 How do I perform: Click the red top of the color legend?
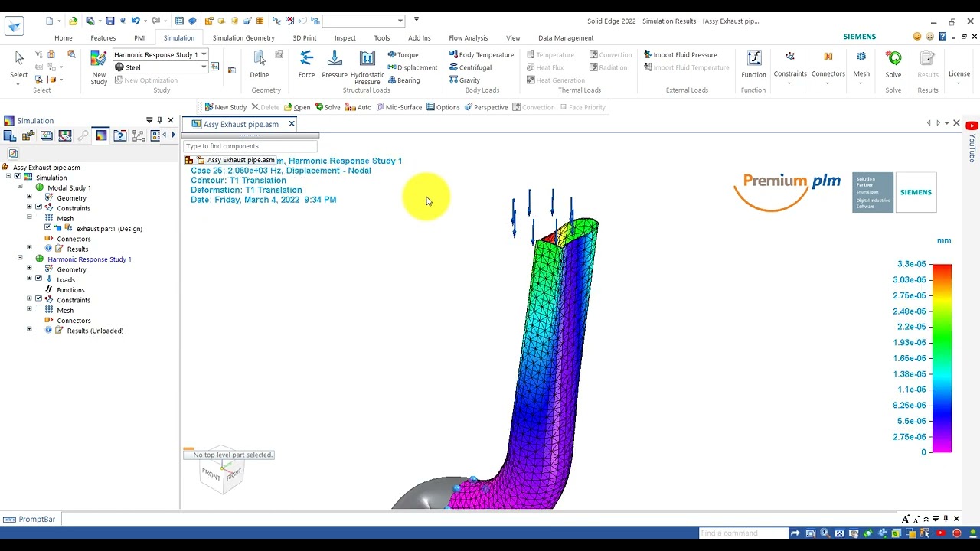(942, 269)
